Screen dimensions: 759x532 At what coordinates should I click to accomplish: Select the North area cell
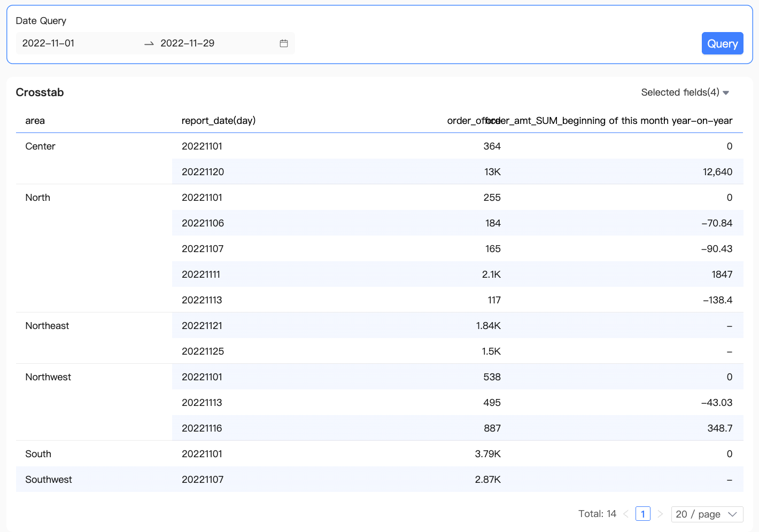tap(38, 198)
